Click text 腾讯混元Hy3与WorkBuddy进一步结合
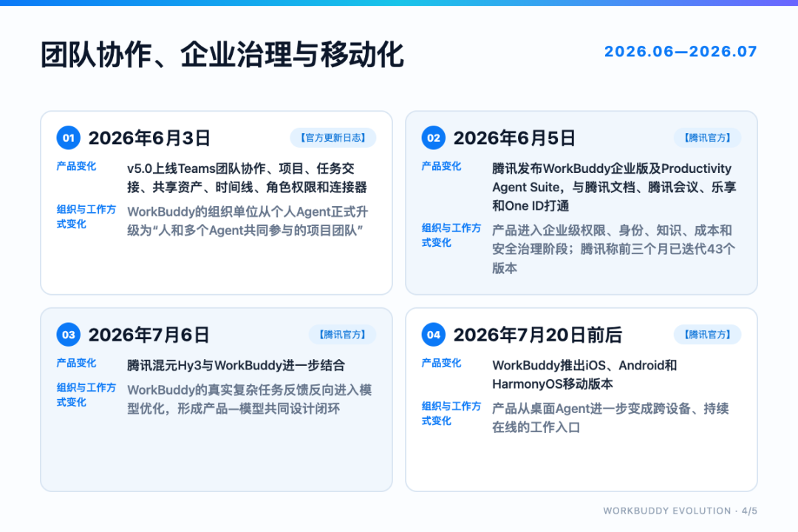Viewport: 798px width, 532px height. coord(236,366)
